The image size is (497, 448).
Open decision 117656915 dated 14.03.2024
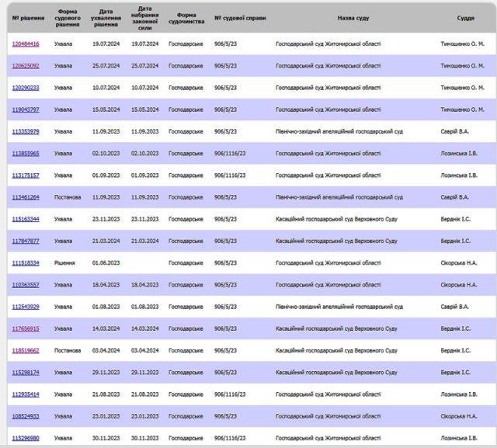26,328
